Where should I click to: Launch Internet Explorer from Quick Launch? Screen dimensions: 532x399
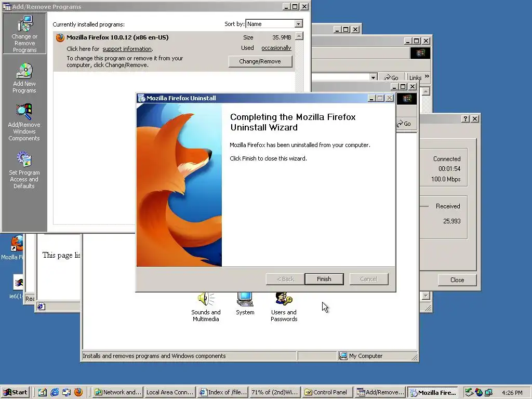click(x=55, y=392)
